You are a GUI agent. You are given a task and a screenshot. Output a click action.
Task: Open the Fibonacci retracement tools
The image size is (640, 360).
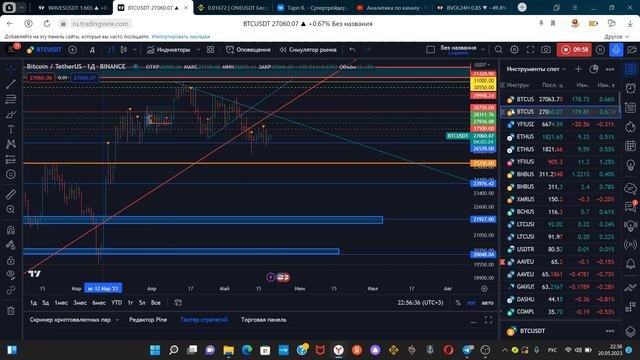click(x=11, y=99)
